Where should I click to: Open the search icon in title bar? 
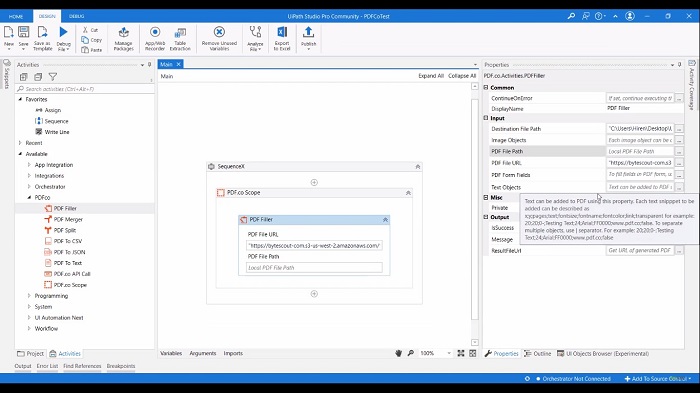[x=571, y=16]
